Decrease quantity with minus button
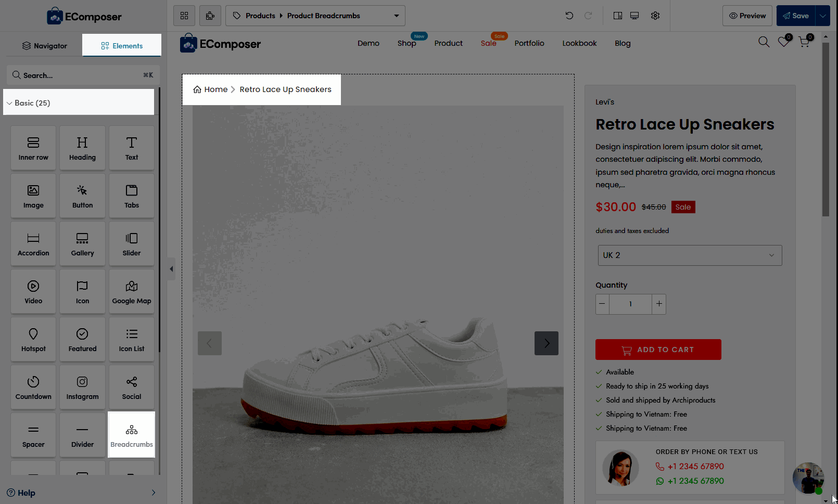 (602, 304)
